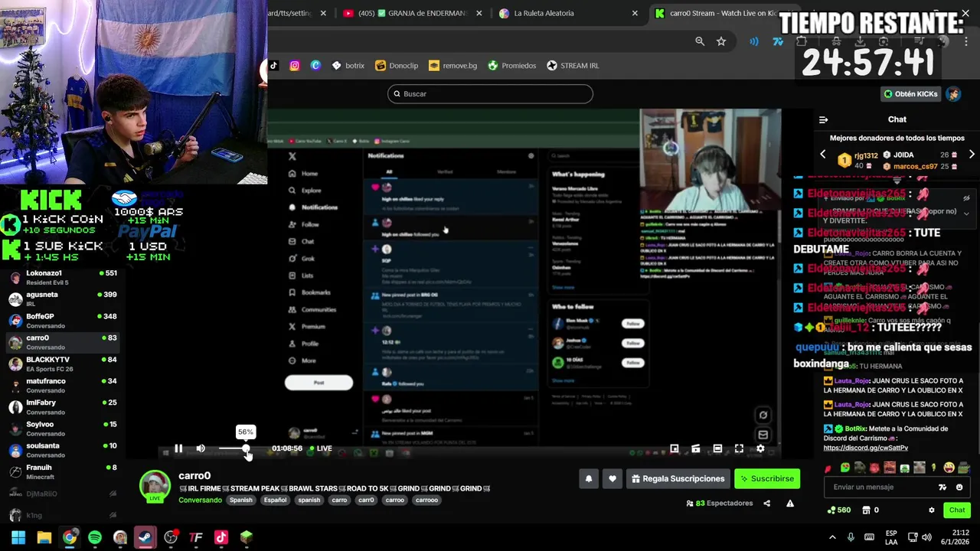
Task: Follow carro0 with the heart button
Action: [x=612, y=479]
